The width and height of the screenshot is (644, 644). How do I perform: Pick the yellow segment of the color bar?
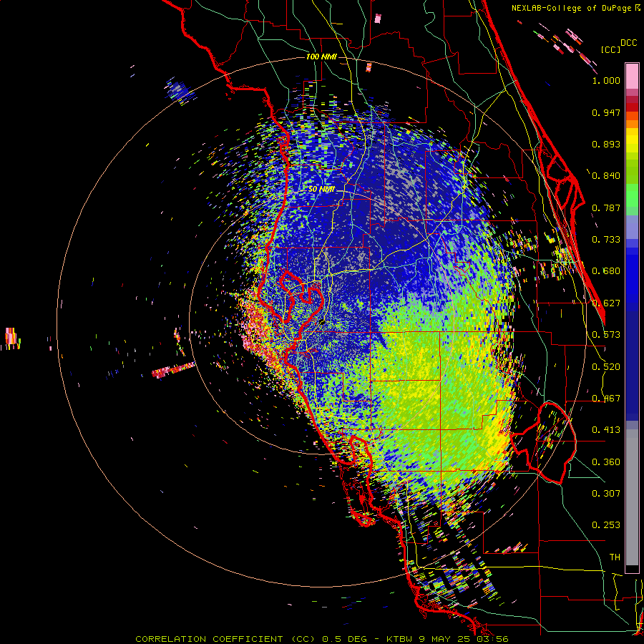click(x=632, y=140)
